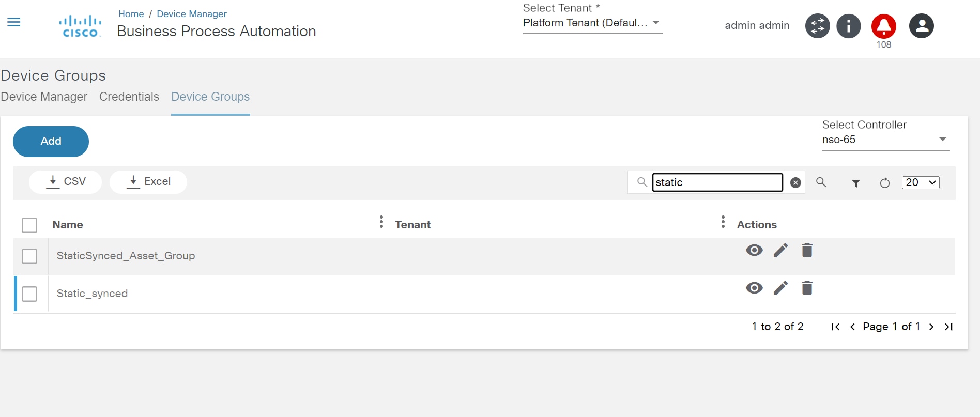The height and width of the screenshot is (417, 980).
Task: Click the red notifications bell icon
Action: (883, 26)
